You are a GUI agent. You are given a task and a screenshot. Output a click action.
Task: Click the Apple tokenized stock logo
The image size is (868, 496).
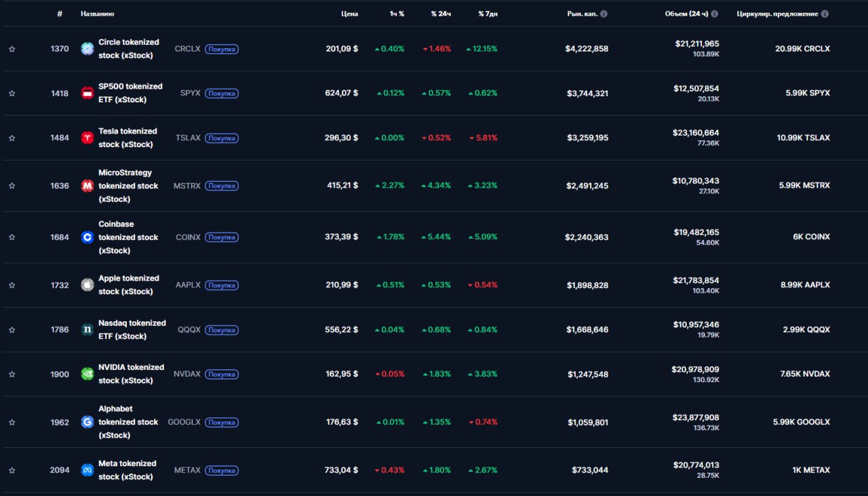click(87, 285)
